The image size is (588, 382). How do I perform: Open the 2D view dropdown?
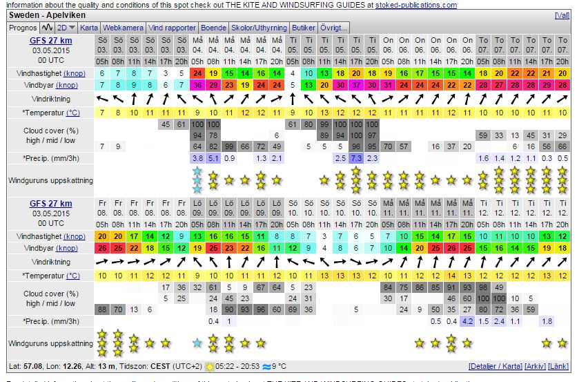coord(66,28)
